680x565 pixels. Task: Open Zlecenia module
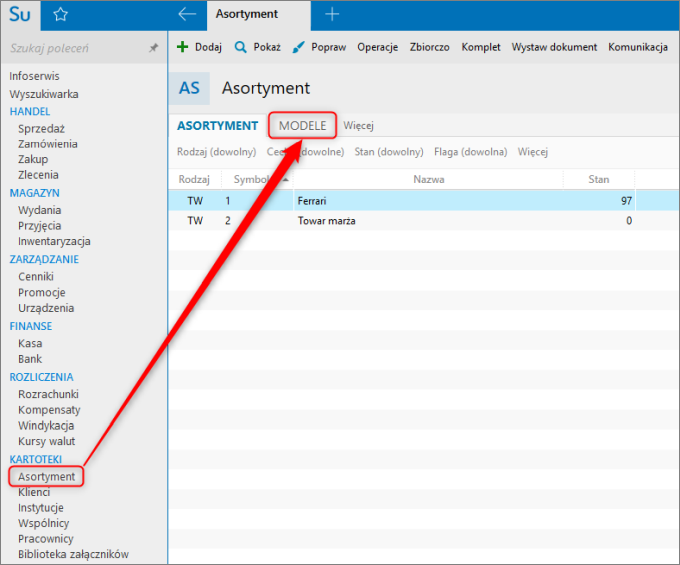38,175
